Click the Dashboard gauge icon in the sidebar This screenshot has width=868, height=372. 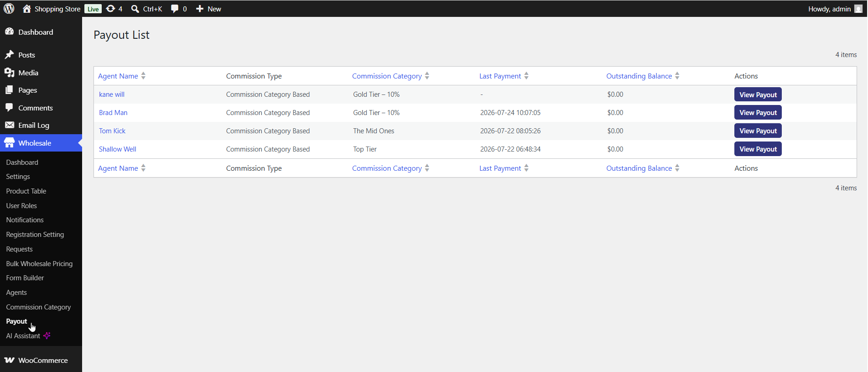pyautogui.click(x=9, y=31)
